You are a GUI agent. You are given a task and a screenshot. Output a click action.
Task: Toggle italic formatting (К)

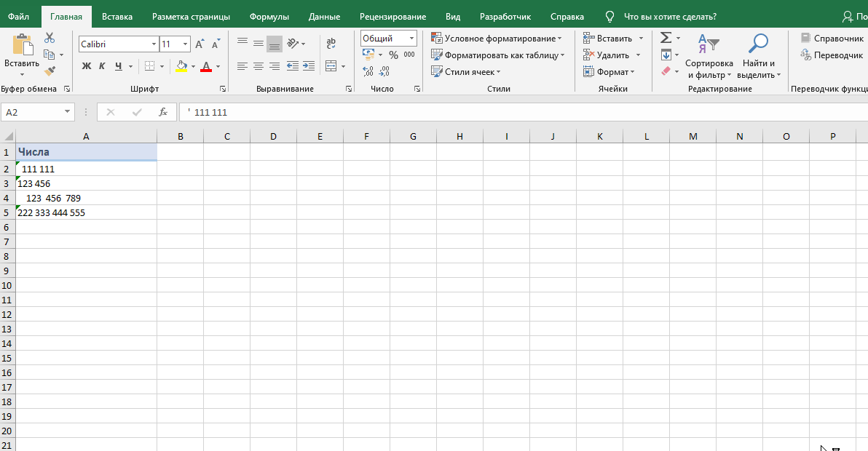pyautogui.click(x=102, y=66)
